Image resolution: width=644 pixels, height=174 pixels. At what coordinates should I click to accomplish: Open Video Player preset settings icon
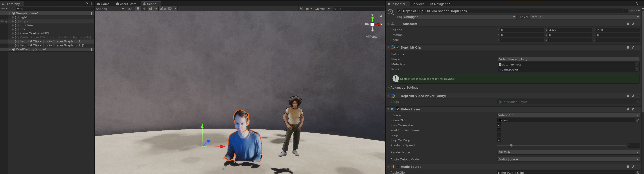pos(633,109)
